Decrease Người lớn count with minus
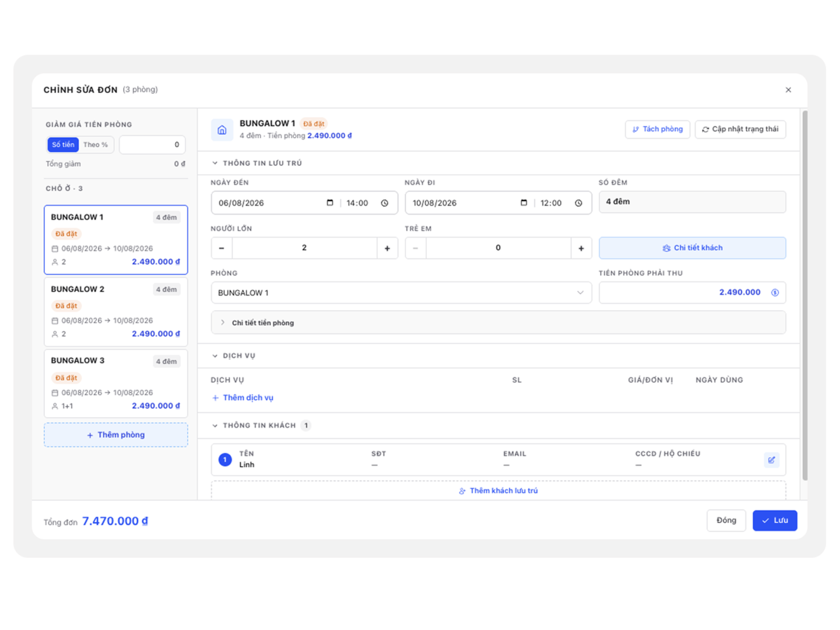The width and height of the screenshot is (840, 630). [222, 248]
